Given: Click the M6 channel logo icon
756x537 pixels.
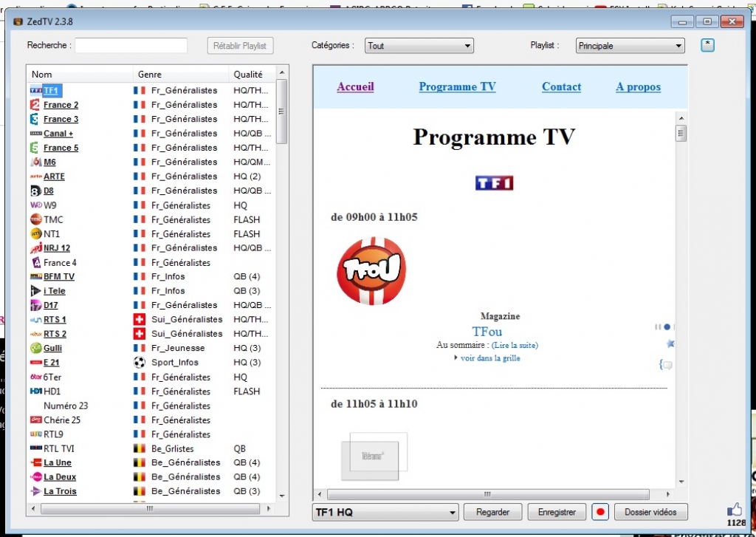Looking at the screenshot, I should 36,162.
